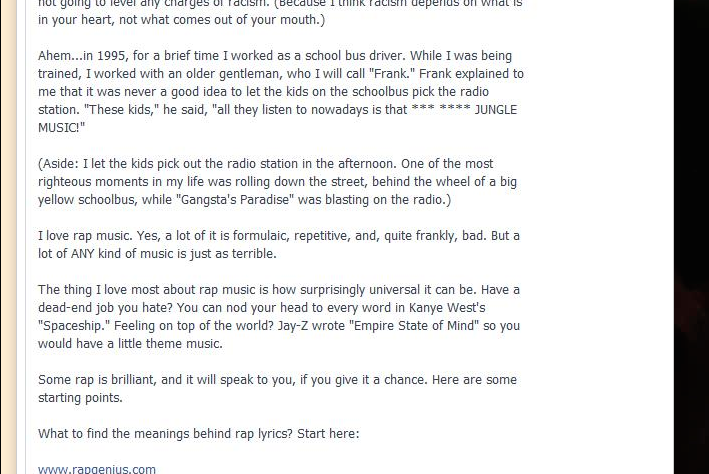Click the phrase "in your heart" at the top
The width and height of the screenshot is (709, 474).
tap(75, 20)
